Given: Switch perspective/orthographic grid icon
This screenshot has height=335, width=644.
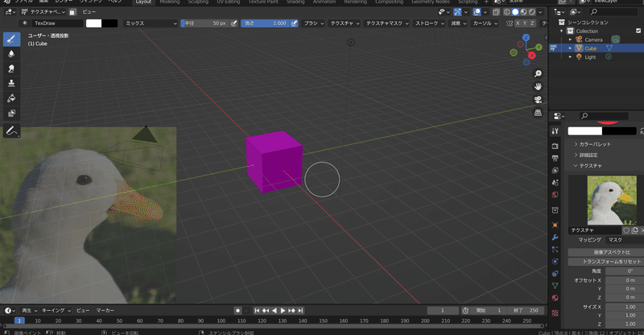Looking at the screenshot, I should tap(538, 112).
